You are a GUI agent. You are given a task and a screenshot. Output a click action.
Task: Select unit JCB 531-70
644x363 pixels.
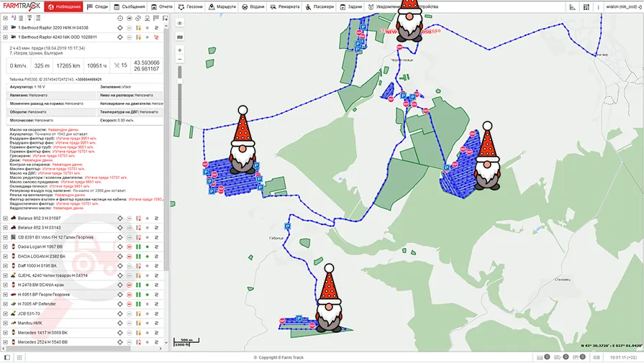[29, 313]
